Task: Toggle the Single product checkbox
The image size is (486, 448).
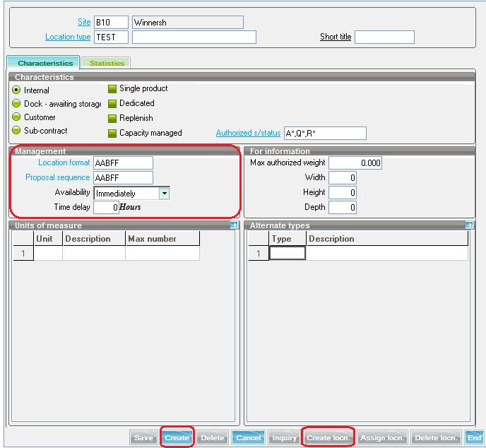Action: coord(112,89)
